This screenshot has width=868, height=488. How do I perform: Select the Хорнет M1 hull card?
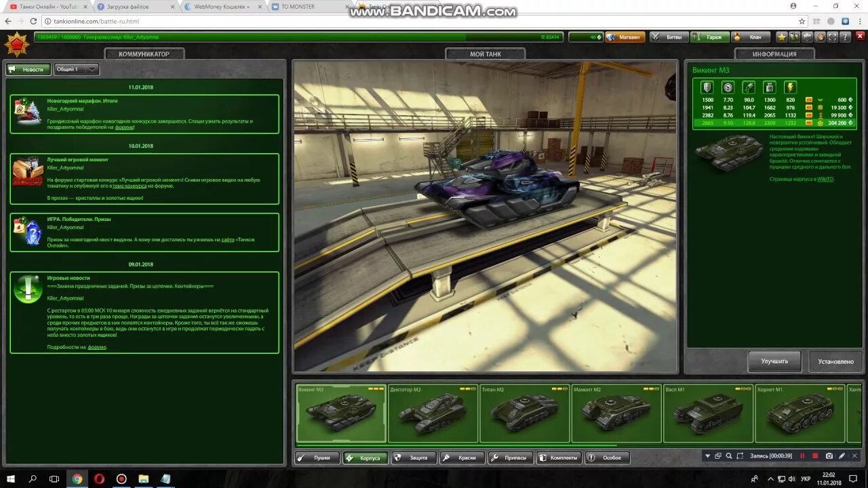[800, 413]
